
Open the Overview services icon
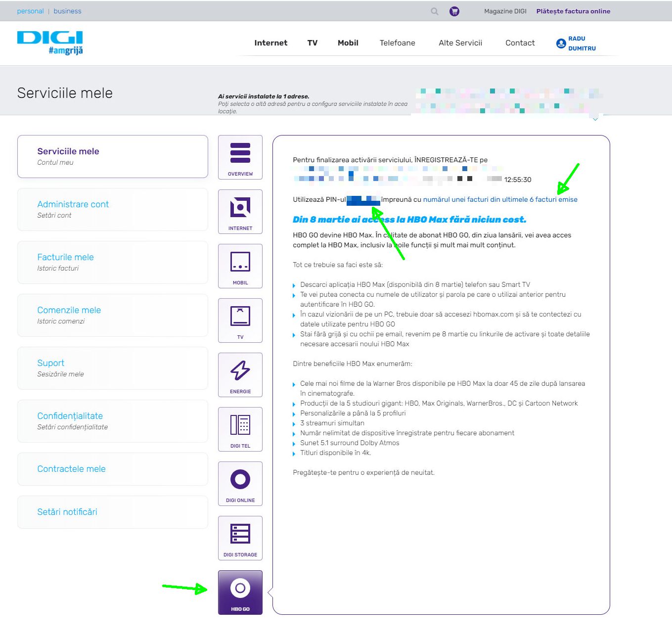click(240, 157)
